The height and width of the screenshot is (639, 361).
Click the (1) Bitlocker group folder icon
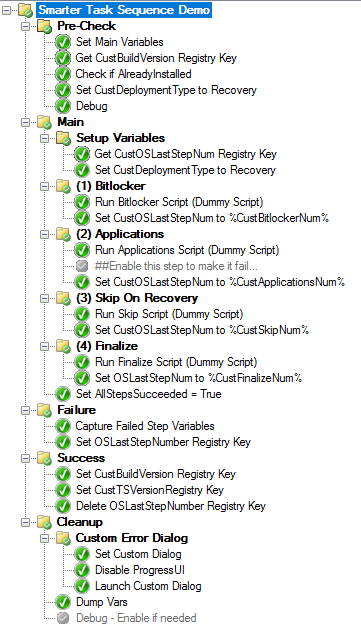(x=63, y=187)
